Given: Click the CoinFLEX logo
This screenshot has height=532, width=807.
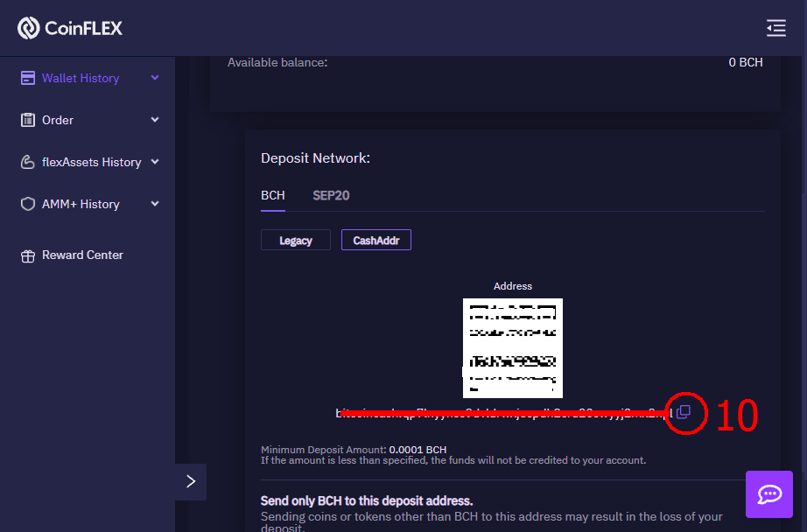Looking at the screenshot, I should [70, 28].
